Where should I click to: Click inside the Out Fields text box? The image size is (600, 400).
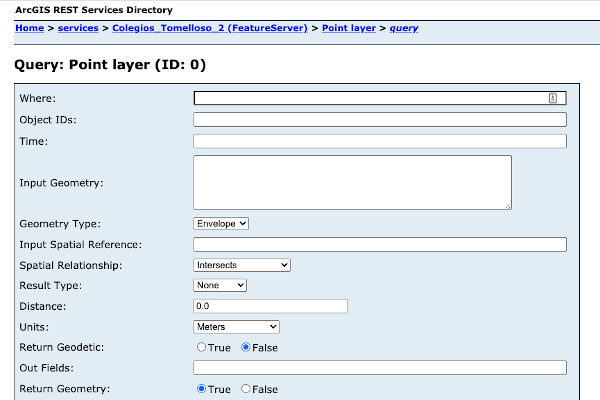click(x=379, y=368)
